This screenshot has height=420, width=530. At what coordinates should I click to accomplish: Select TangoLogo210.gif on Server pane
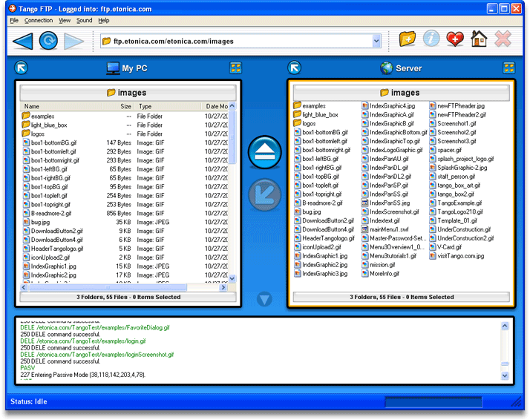click(456, 212)
